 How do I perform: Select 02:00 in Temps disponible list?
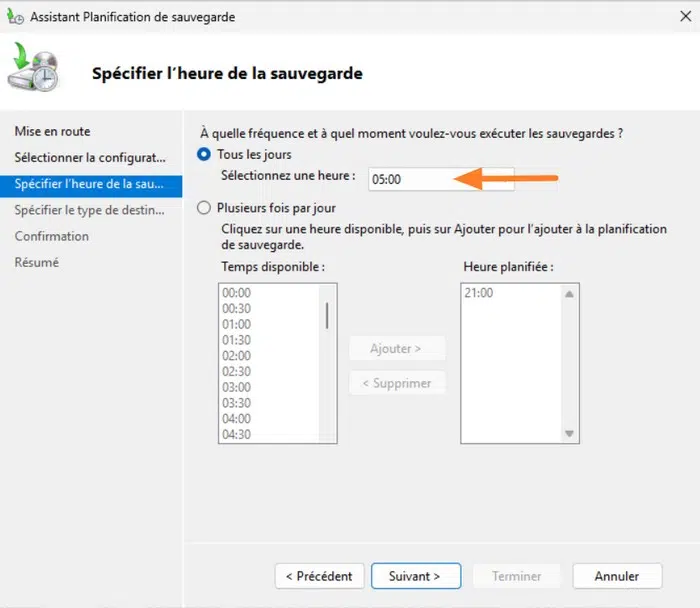tap(237, 356)
